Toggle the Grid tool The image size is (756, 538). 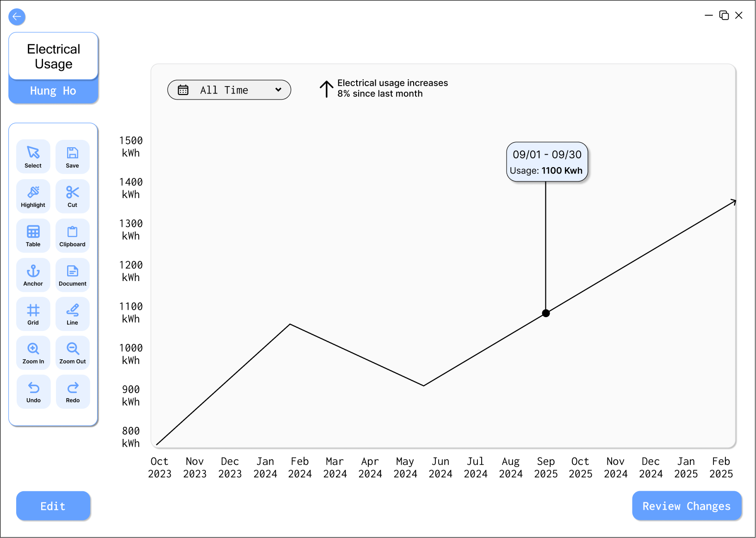pos(33,313)
